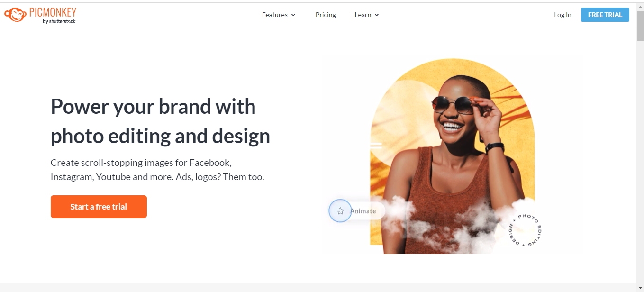
Task: Click the scrollbar up arrow
Action: [x=640, y=6]
